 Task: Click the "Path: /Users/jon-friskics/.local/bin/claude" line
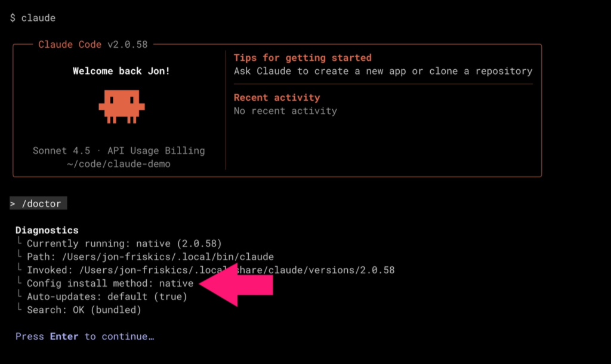(150, 257)
